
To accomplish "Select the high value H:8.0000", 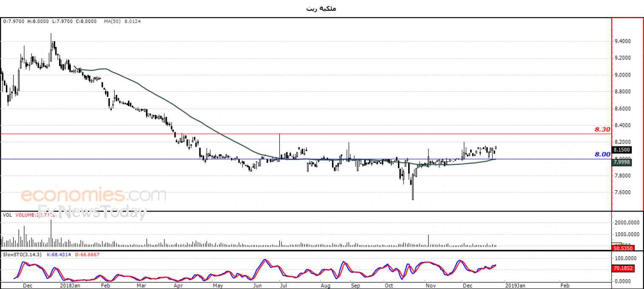I will click(39, 21).
